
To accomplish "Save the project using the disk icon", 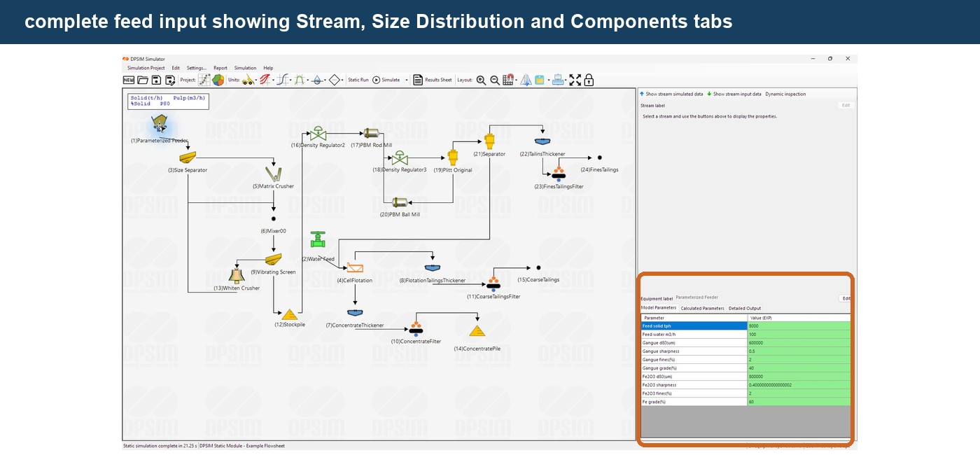I will [x=157, y=80].
